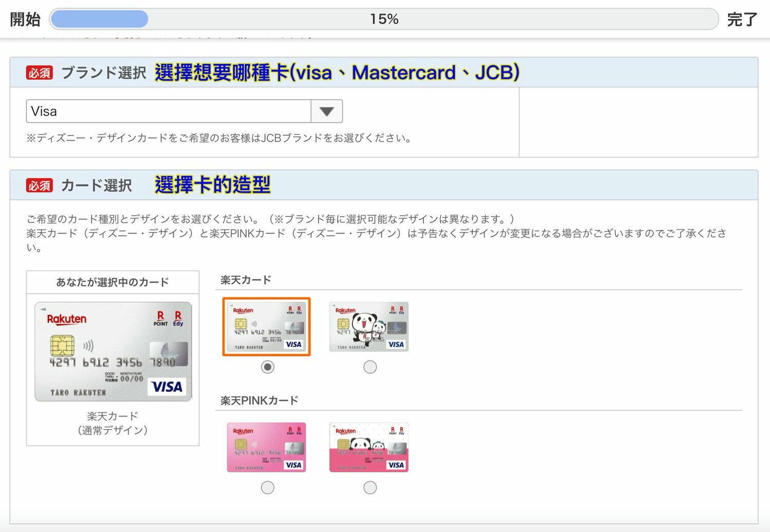The height and width of the screenshot is (532, 770).
Task: Click the currently selected card preview image
Action: 112,351
